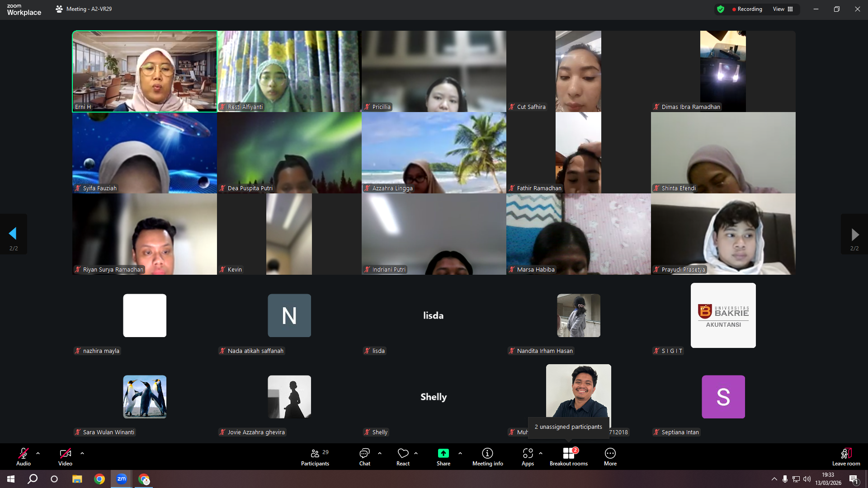Image resolution: width=868 pixels, height=488 pixels.
Task: Open File Explorer from the taskbar
Action: click(77, 479)
